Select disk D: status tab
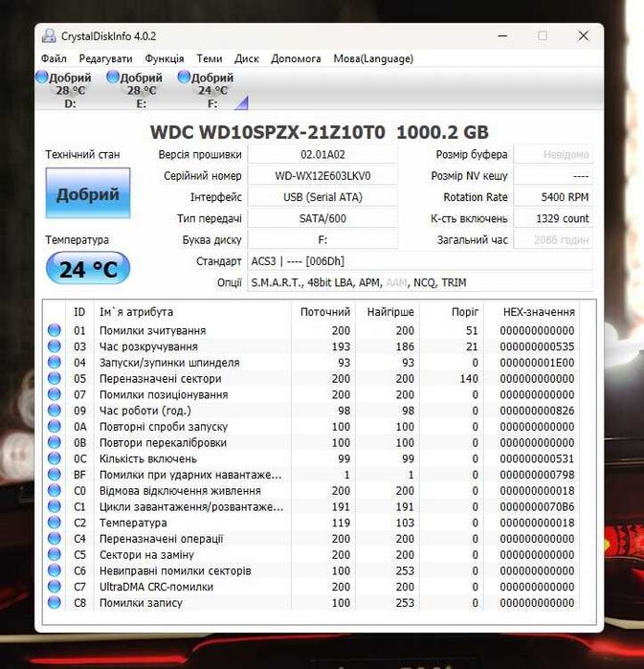The image size is (644, 669). pyautogui.click(x=64, y=90)
